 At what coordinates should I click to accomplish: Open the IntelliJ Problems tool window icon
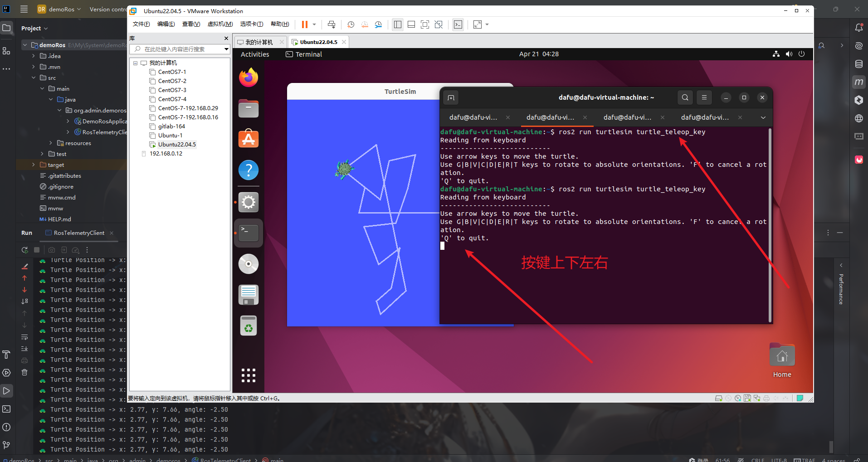[x=6, y=427]
